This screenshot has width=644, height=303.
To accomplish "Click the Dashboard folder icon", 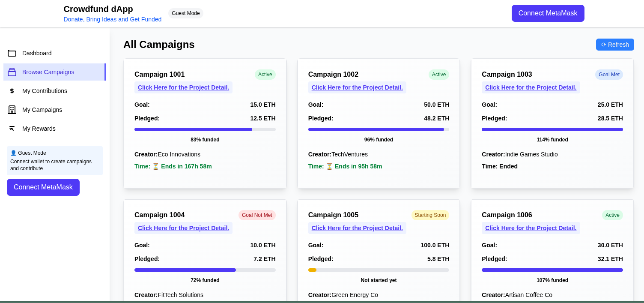I will click(12, 53).
